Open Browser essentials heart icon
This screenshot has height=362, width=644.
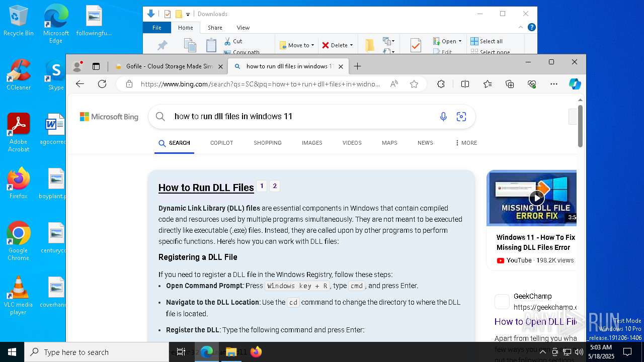(x=532, y=84)
